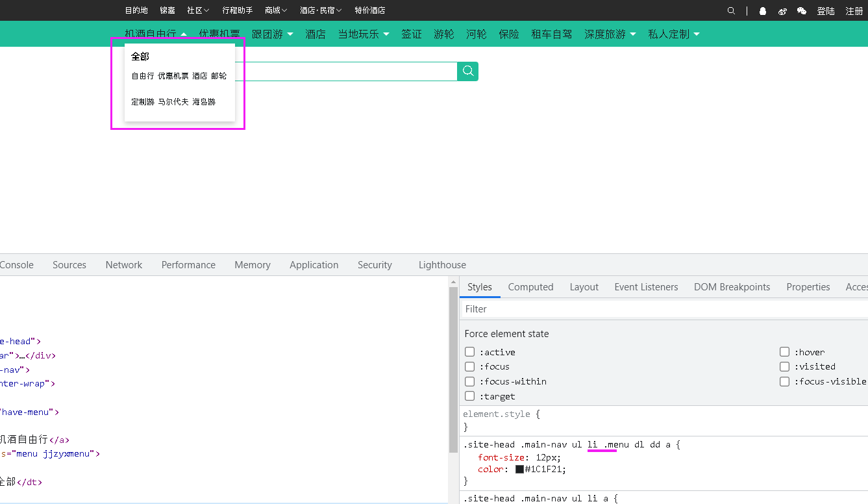
Task: Click the 登陆 login link
Action: [x=826, y=11]
